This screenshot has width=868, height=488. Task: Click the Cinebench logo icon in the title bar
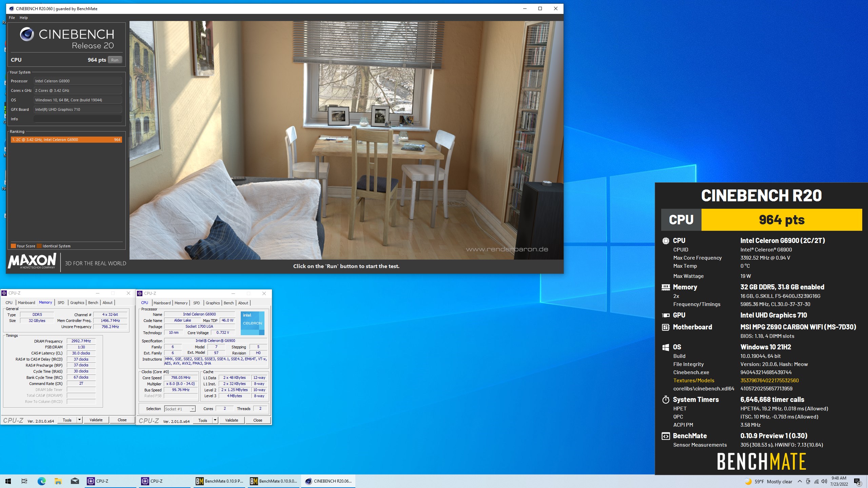click(x=12, y=8)
